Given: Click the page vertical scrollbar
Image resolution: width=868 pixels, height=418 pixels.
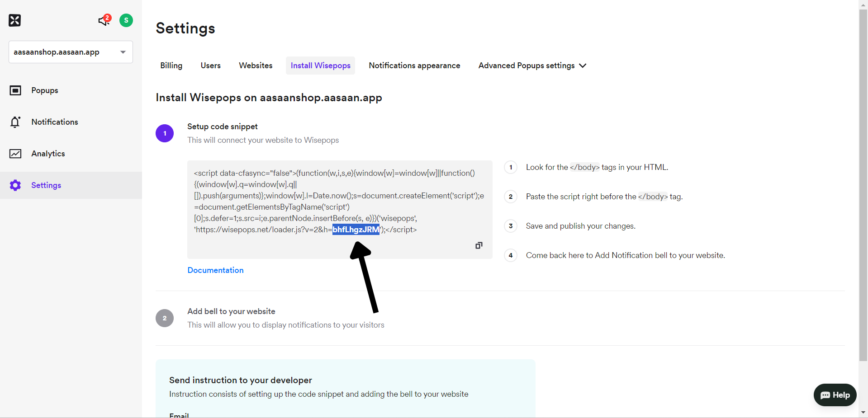Looking at the screenshot, I should (x=863, y=185).
